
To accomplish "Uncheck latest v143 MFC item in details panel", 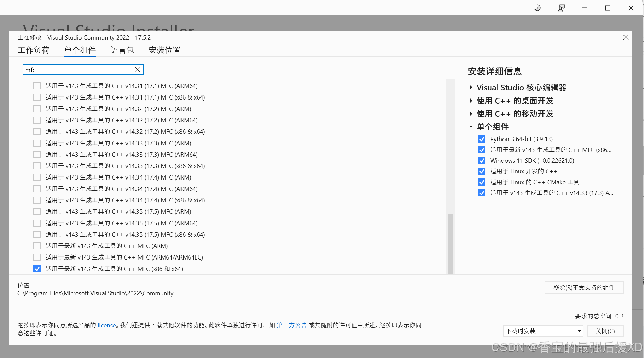I will pos(482,150).
